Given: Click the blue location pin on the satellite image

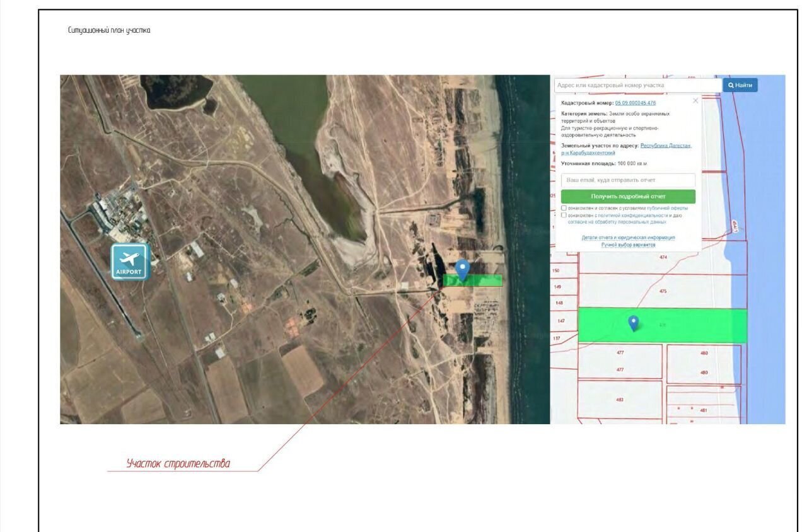Looking at the screenshot, I should click(x=463, y=270).
